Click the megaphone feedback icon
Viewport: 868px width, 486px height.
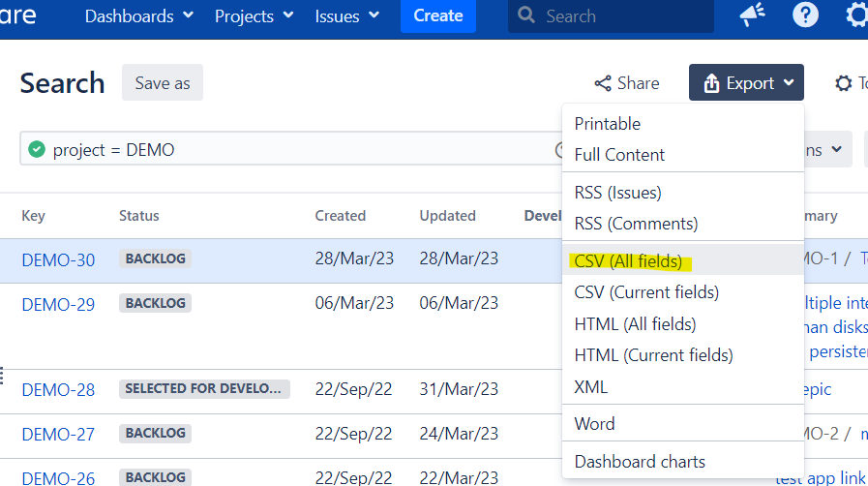[752, 15]
